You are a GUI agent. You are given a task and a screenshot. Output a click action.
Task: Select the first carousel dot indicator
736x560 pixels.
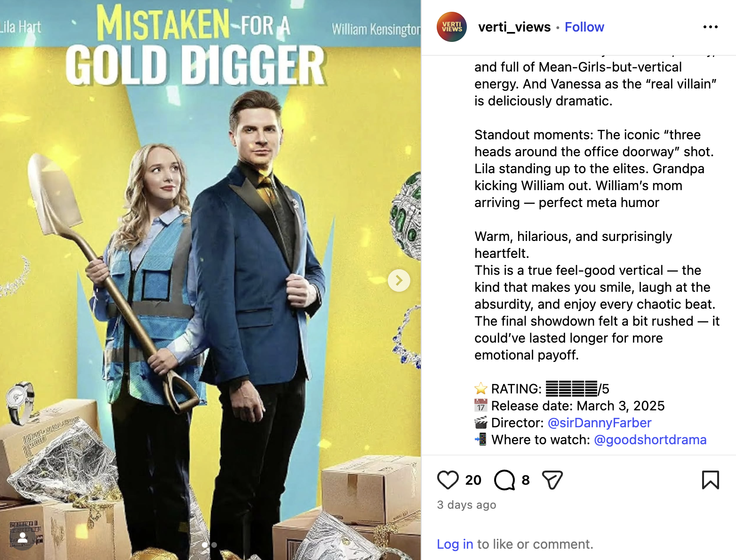(x=205, y=545)
